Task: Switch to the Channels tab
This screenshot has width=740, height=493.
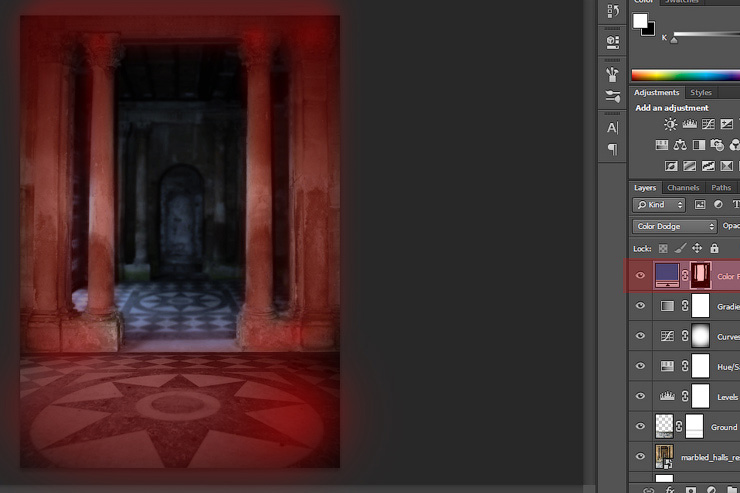Action: 683,188
